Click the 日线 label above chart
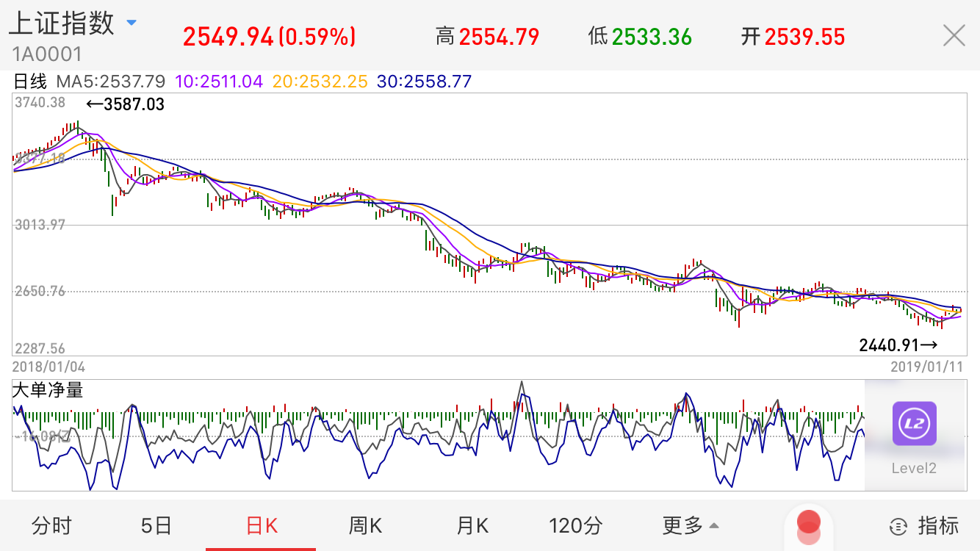This screenshot has width=980, height=551. point(30,82)
